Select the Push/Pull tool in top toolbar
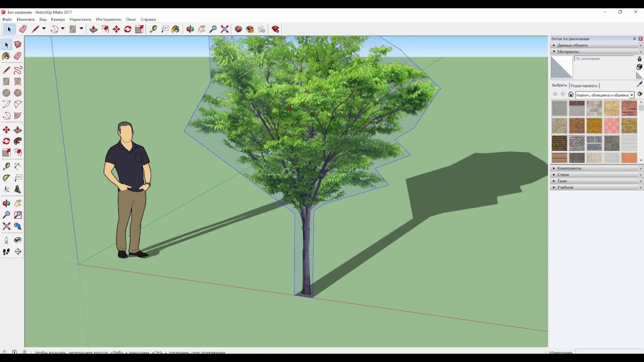 pos(94,29)
